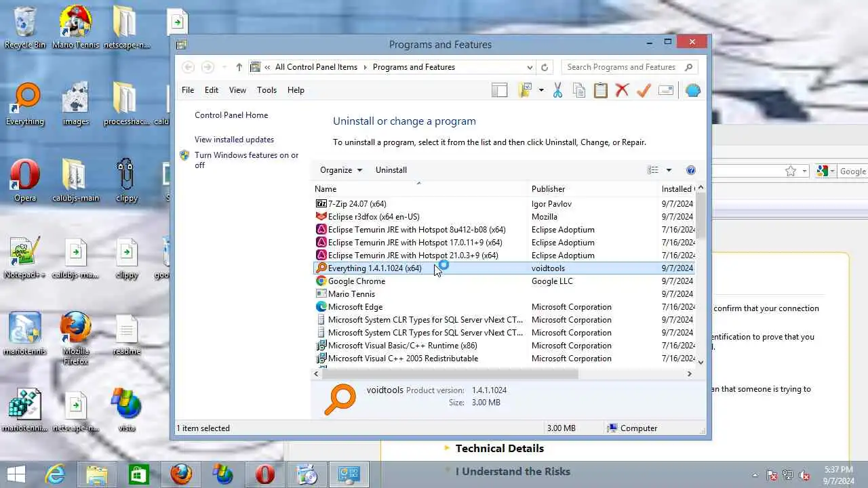Click muted volume icon in system tray
The width and height of the screenshot is (868, 488).
click(805, 475)
